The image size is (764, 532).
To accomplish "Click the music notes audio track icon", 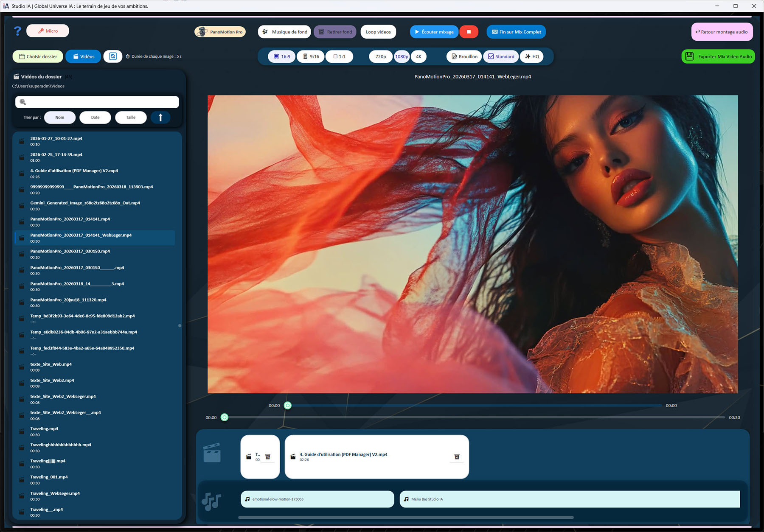I will coord(211,501).
